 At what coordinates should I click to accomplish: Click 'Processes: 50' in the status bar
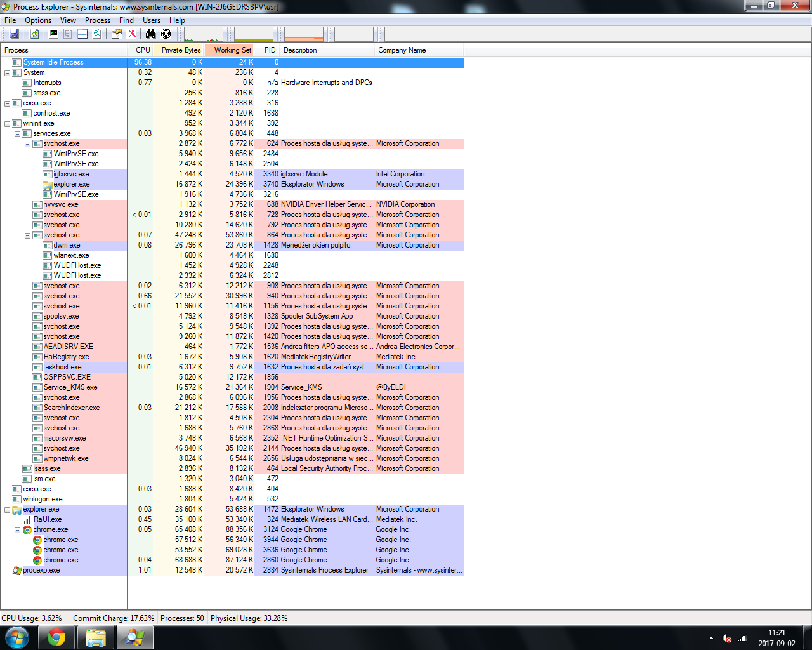click(x=182, y=618)
